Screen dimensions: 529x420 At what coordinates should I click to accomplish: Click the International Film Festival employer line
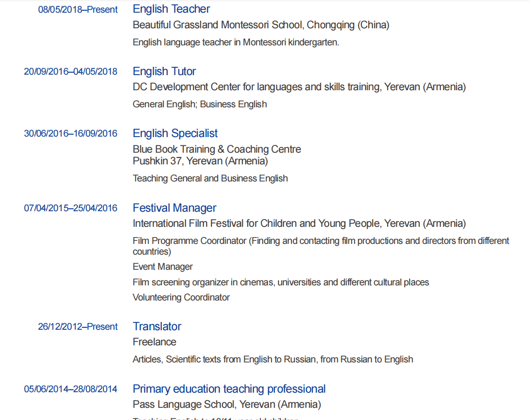[299, 224]
